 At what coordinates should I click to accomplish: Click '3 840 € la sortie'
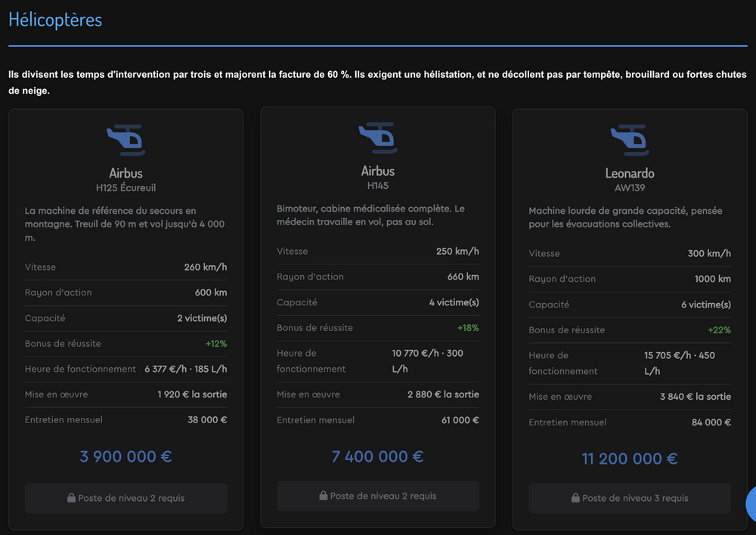[x=696, y=397]
